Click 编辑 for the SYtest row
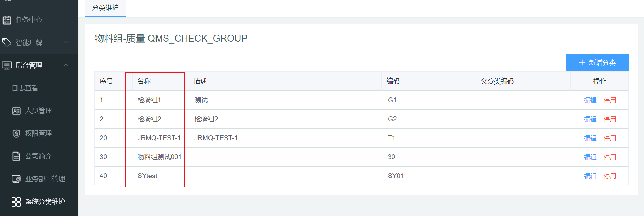This screenshot has width=644, height=216. pyautogui.click(x=590, y=176)
